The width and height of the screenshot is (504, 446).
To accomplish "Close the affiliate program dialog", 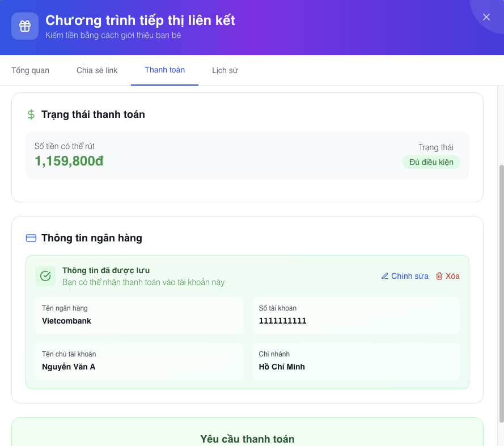I will 486,17.
